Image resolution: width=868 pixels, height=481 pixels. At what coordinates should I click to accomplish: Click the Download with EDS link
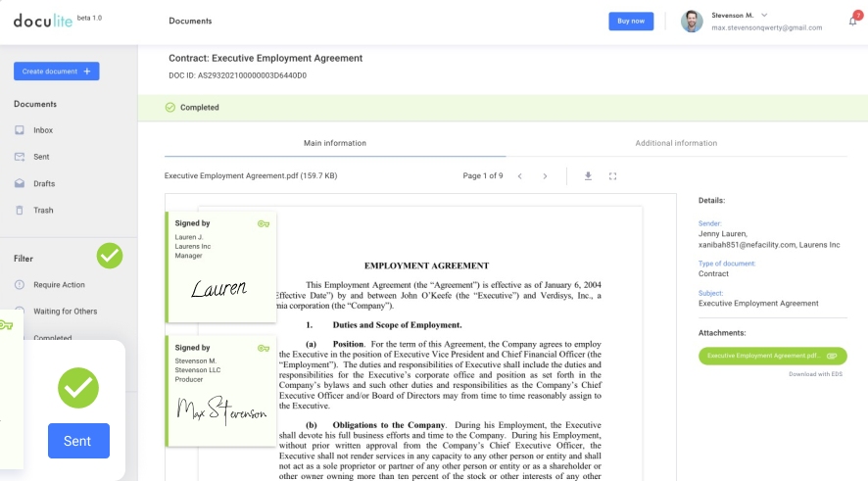(x=818, y=374)
